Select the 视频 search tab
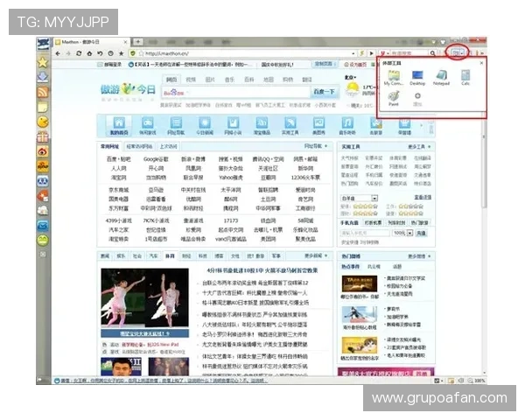 [191, 80]
